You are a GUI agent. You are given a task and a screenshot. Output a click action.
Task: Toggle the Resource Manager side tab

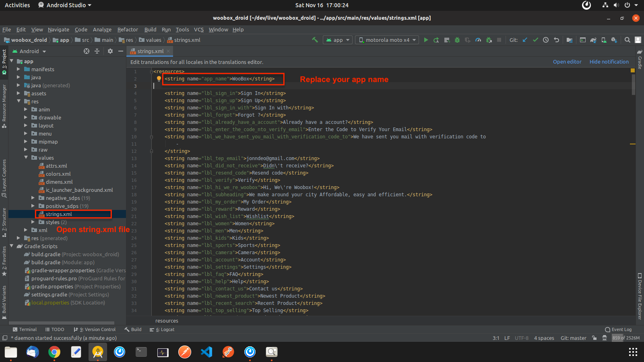[x=4, y=106]
